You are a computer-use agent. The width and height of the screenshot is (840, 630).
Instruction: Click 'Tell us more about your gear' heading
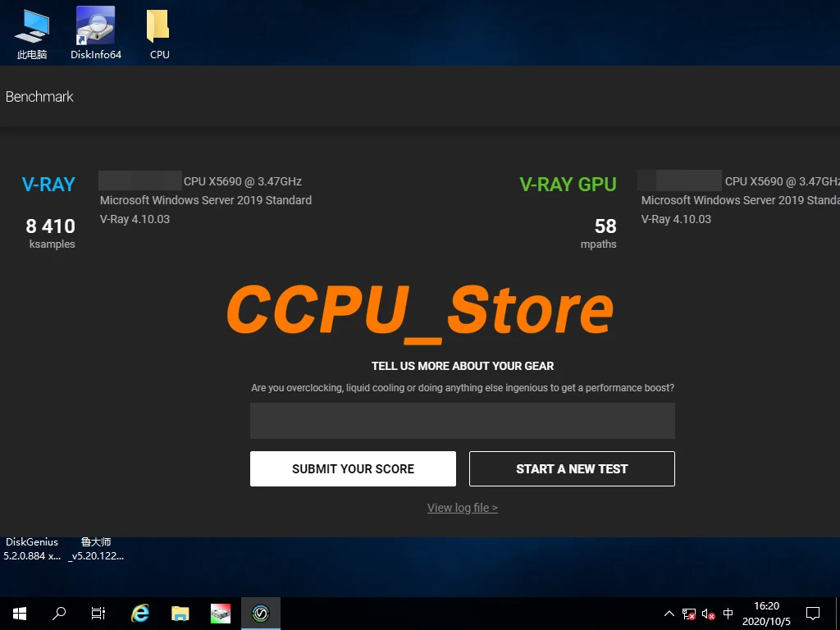point(463,366)
